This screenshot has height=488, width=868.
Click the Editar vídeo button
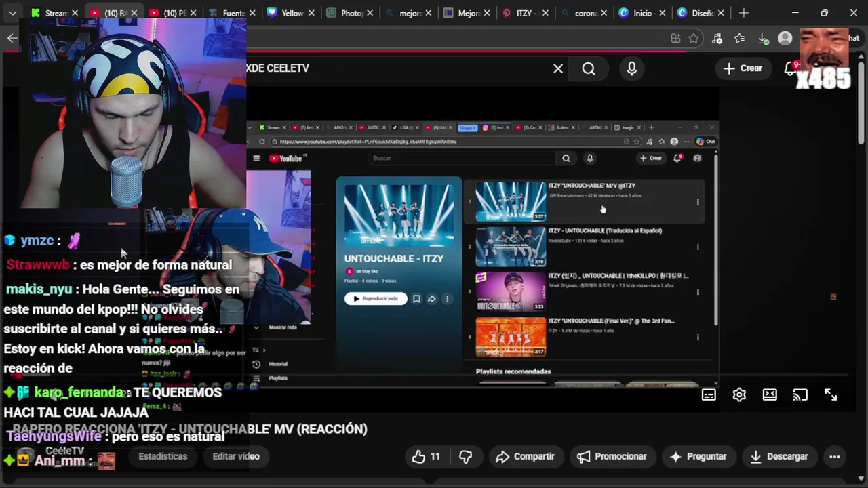click(x=236, y=457)
